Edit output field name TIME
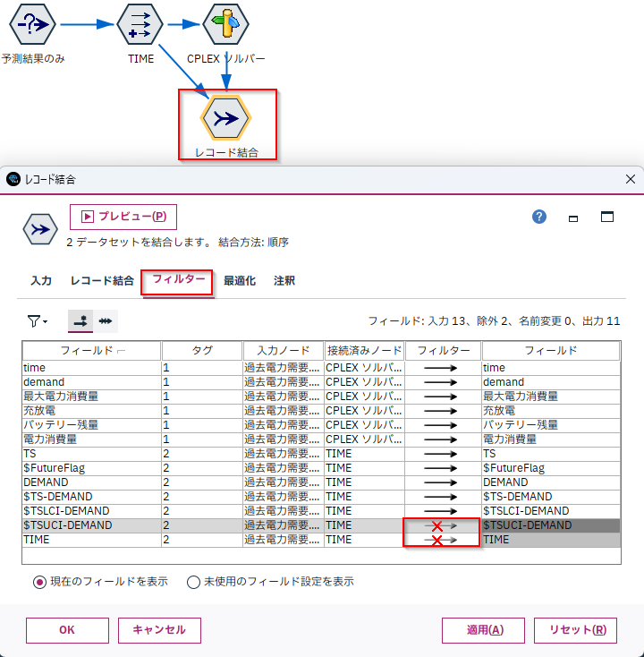 (551, 540)
